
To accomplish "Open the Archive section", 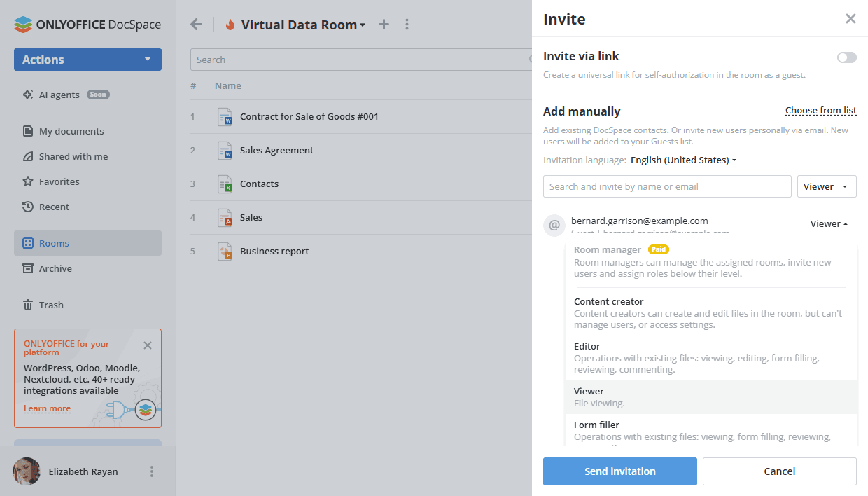I will [x=55, y=268].
